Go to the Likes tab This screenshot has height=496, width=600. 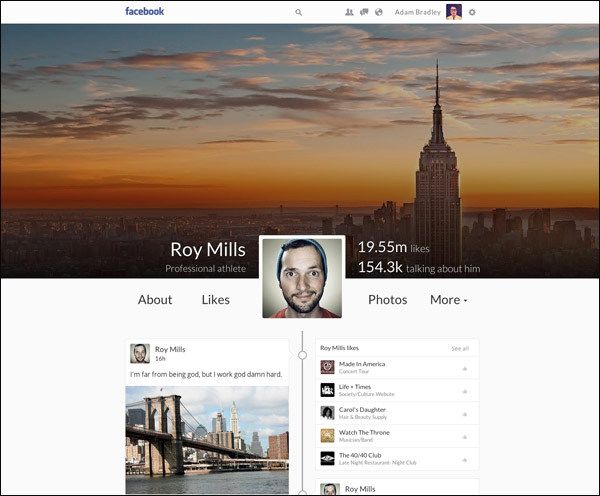[x=215, y=300]
